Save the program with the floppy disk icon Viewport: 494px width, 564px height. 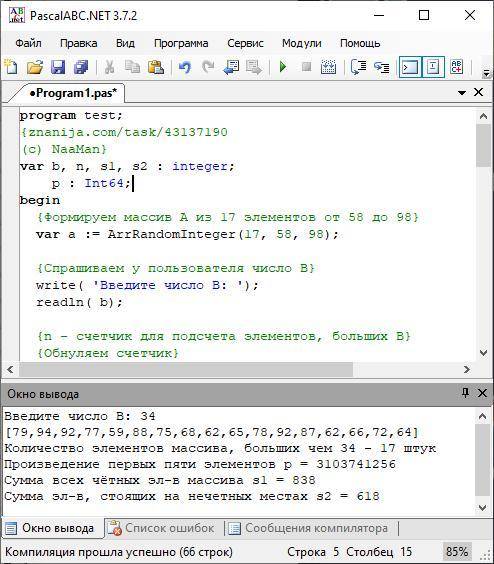58,67
